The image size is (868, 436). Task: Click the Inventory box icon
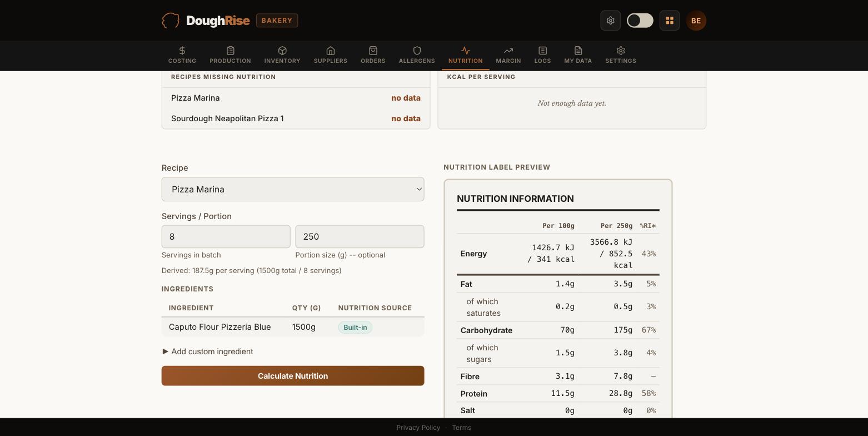pyautogui.click(x=282, y=51)
